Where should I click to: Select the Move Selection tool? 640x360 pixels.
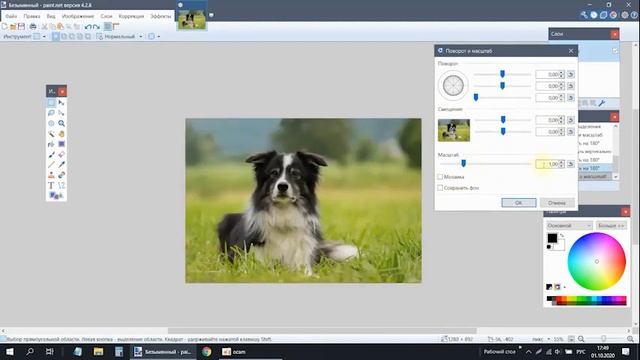tap(61, 113)
